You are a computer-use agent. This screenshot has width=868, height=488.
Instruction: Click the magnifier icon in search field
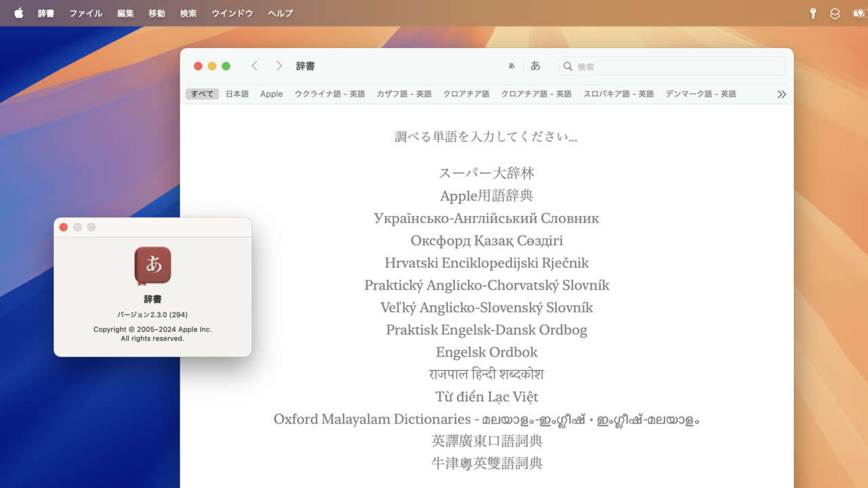(568, 66)
